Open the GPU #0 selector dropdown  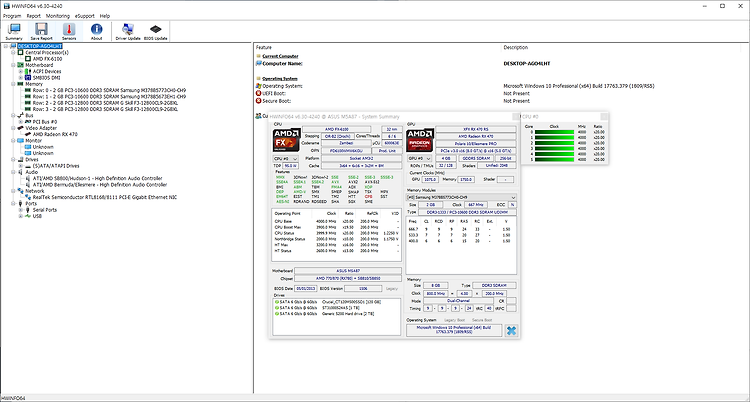(419, 158)
